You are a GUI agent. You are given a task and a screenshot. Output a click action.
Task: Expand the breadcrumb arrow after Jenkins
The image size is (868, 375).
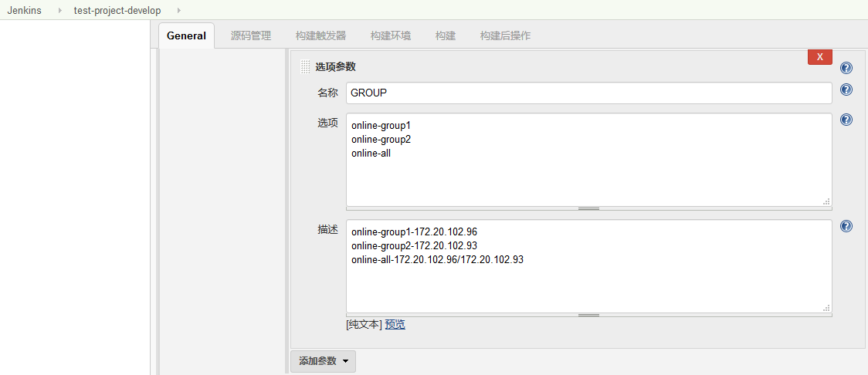tap(59, 11)
